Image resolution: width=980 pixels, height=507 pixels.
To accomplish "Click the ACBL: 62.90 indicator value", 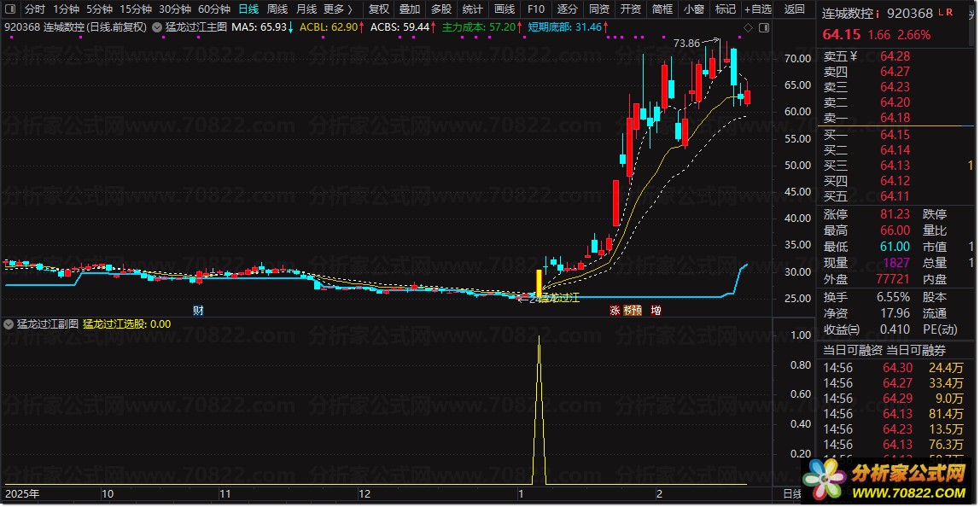I will click(329, 27).
